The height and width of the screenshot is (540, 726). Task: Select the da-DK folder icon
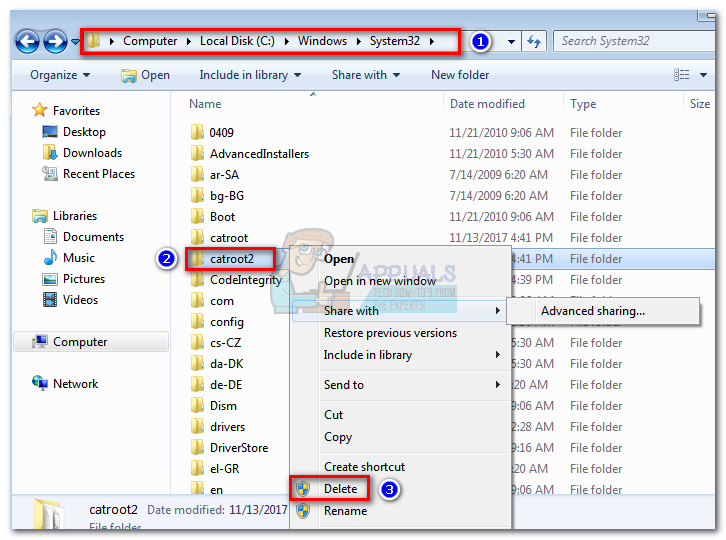197,363
